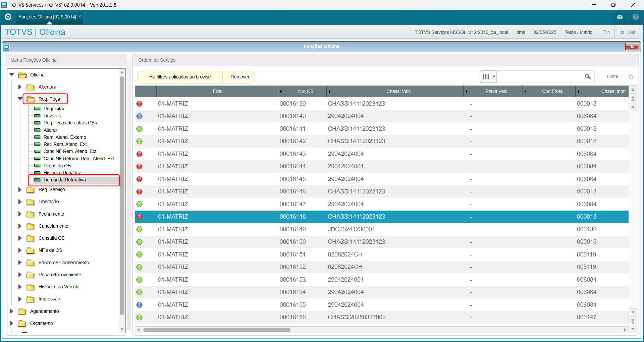Close the Funções Oficina [02.9.0014] tab
644x342 pixels.
[x=80, y=16]
